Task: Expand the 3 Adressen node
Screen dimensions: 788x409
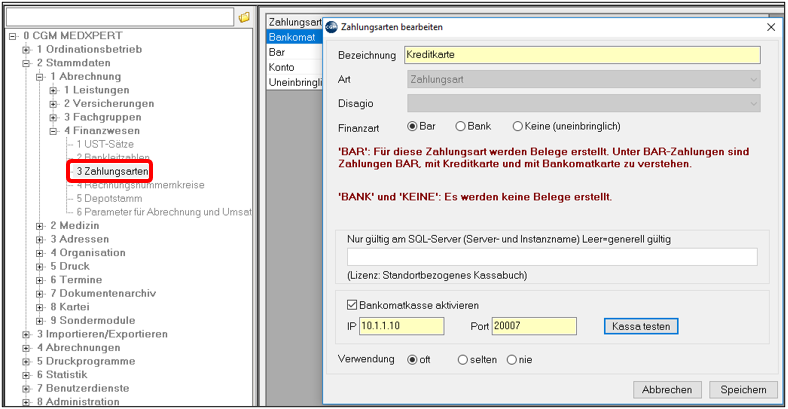Action: click(x=40, y=240)
